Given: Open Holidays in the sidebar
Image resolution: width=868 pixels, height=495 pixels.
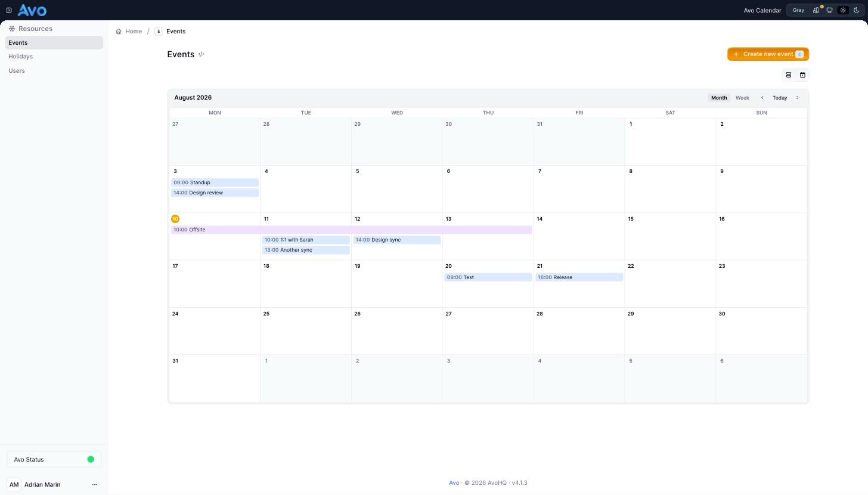Looking at the screenshot, I should pyautogui.click(x=54, y=57).
